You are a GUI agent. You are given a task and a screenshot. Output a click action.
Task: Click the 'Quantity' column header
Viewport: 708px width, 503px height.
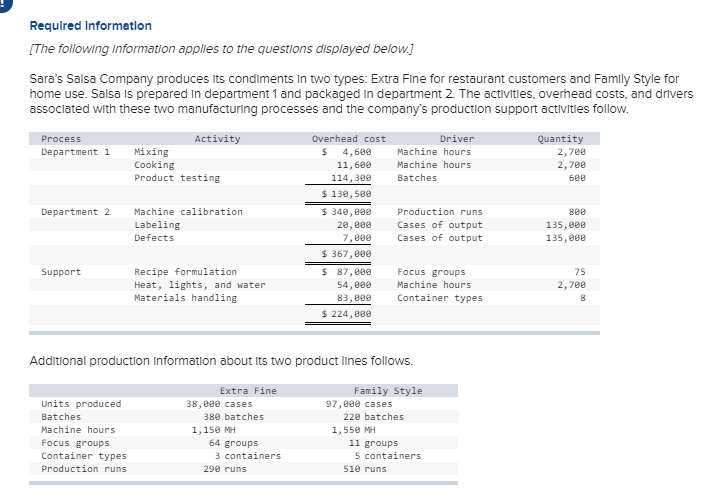pyautogui.click(x=560, y=139)
